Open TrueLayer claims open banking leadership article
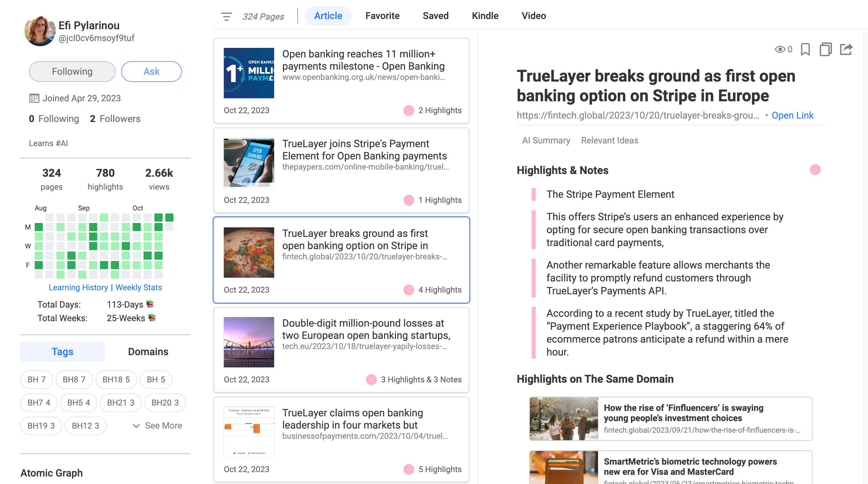Viewport: 868px width, 484px height. pyautogui.click(x=341, y=439)
